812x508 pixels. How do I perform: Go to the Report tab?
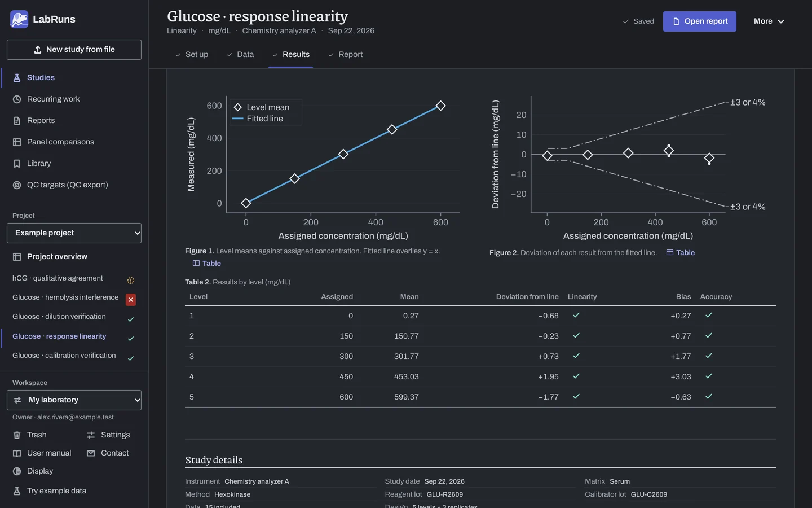point(345,55)
